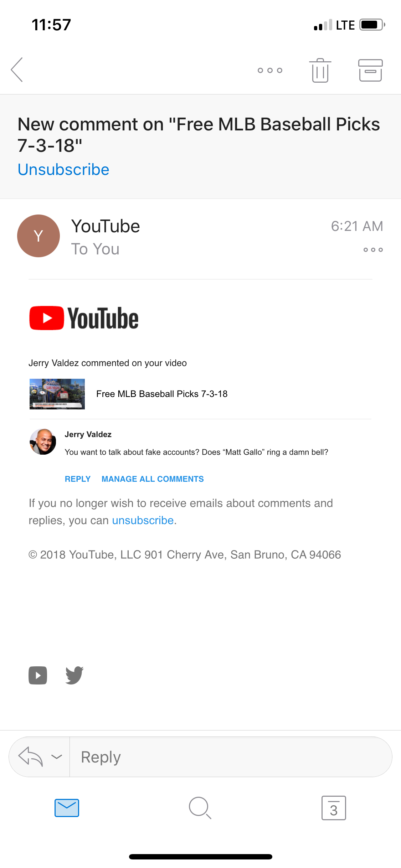
Task: Tap the back arrow to return to inbox
Action: [17, 70]
